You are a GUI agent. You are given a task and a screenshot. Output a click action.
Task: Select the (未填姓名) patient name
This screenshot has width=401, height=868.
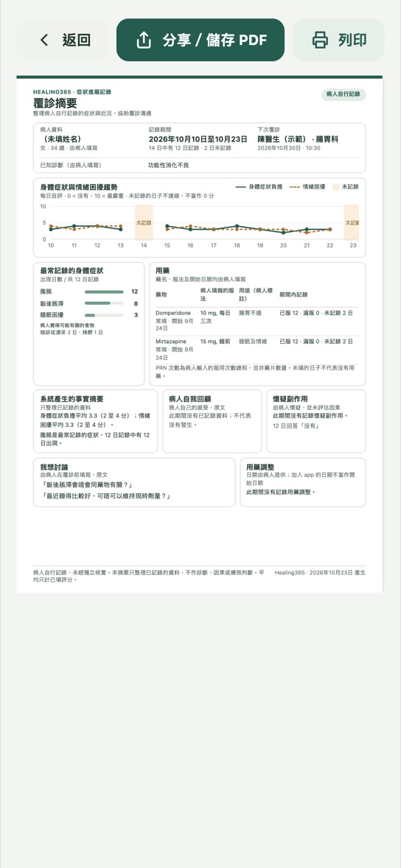click(63, 139)
